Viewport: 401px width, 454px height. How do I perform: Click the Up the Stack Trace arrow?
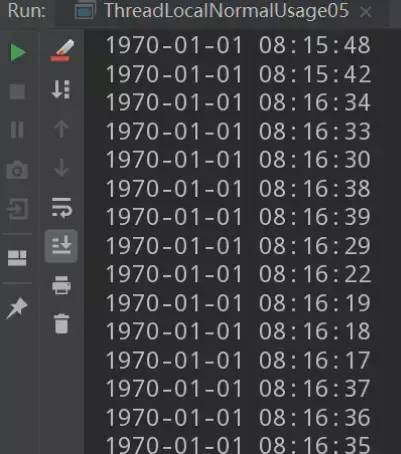[x=61, y=129]
